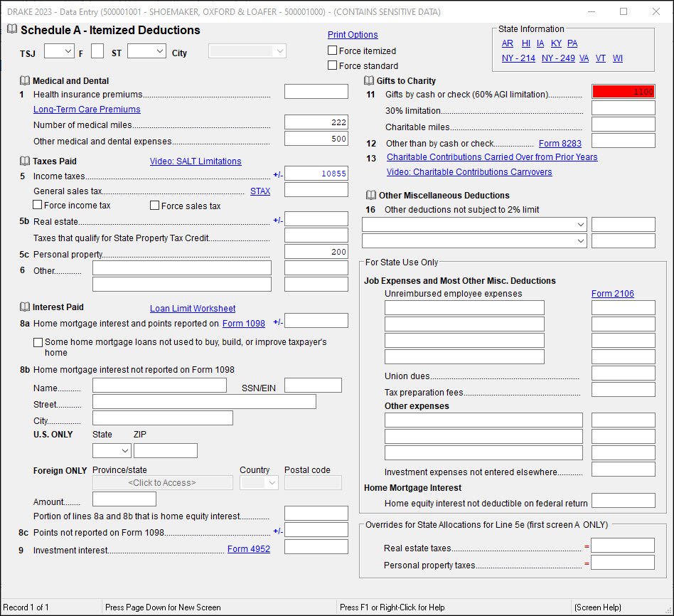Open the Long-Term Care Premiums link
The width and height of the screenshot is (674, 616).
(87, 110)
